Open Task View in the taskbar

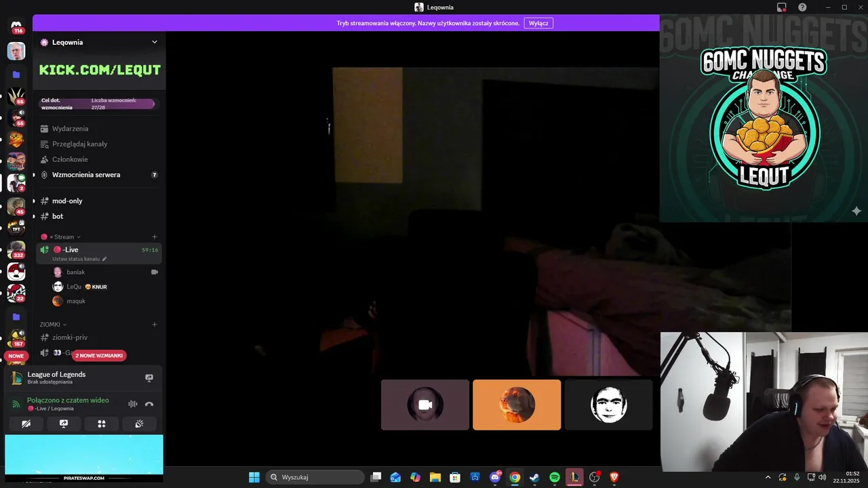(376, 477)
